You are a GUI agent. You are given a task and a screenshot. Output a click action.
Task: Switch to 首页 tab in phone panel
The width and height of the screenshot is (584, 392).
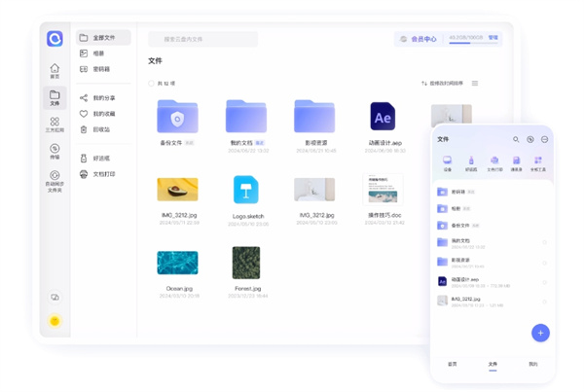[x=453, y=364]
